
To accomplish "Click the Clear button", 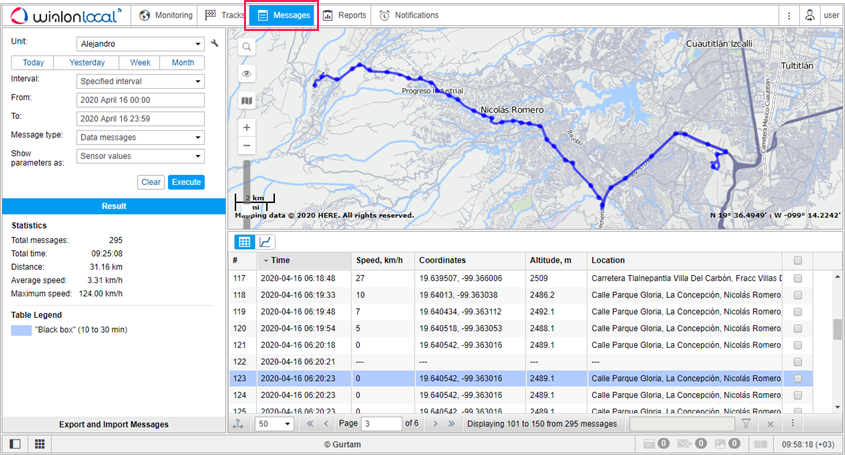I will click(x=151, y=182).
